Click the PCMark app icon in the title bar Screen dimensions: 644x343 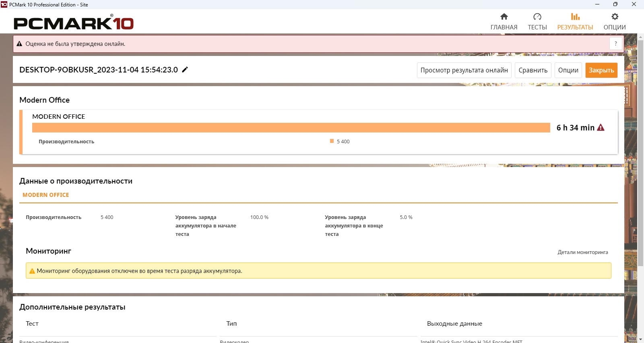point(4,4)
